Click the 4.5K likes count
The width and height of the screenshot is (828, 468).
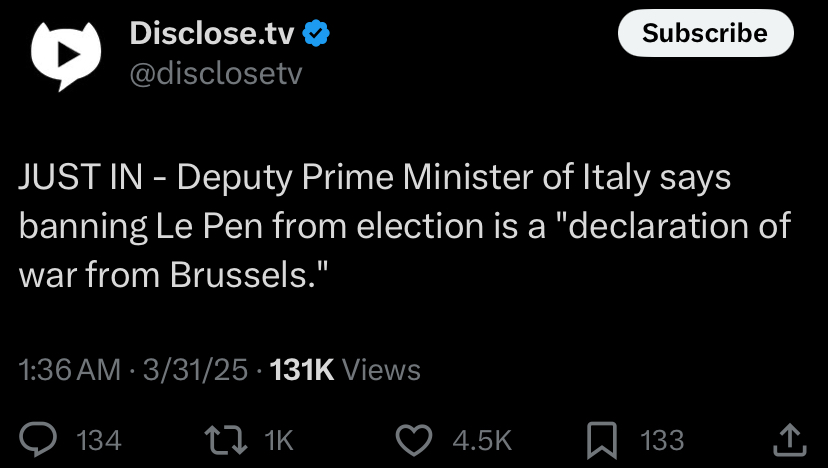click(x=482, y=440)
